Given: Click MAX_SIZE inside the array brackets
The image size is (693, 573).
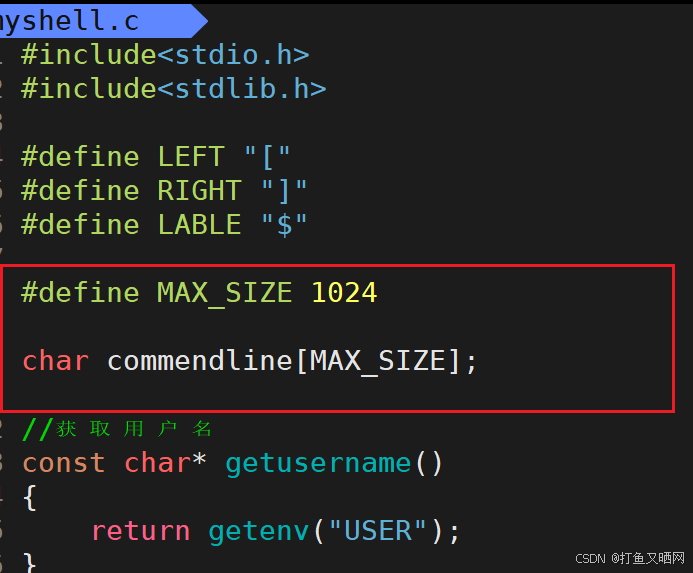Looking at the screenshot, I should pyautogui.click(x=378, y=361).
